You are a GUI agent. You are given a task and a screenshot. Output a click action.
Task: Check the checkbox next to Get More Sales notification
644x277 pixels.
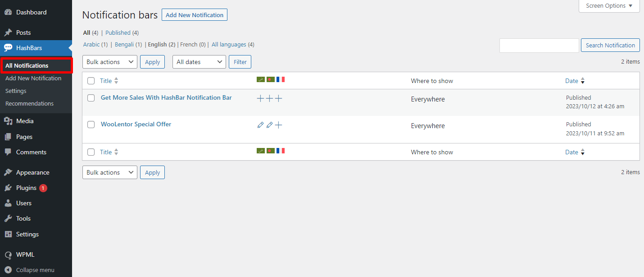click(x=91, y=98)
